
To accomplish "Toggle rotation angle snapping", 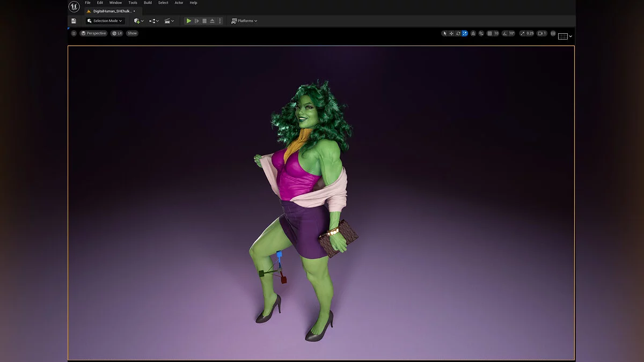I will (505, 33).
